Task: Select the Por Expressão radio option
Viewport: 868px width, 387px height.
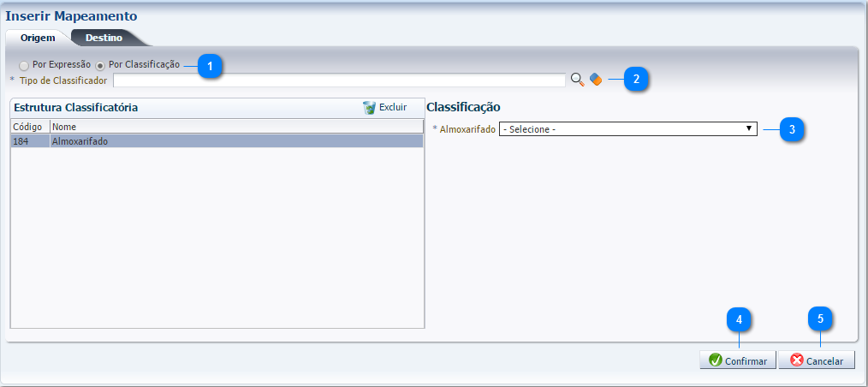Action: click(24, 66)
